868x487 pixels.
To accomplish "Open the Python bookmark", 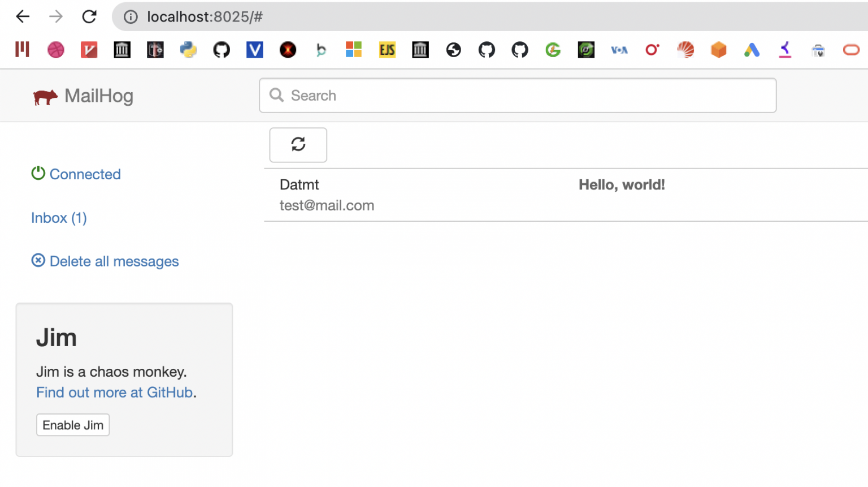I will pos(188,50).
